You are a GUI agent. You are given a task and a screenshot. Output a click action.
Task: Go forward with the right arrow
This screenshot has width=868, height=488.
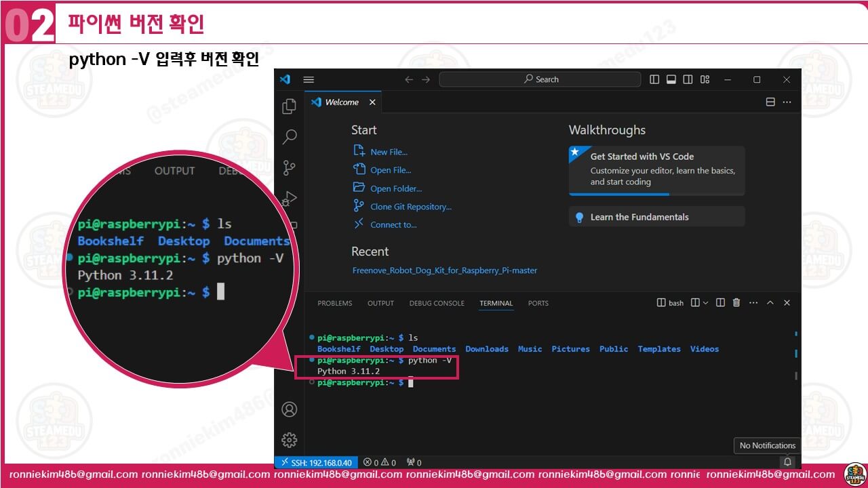click(x=426, y=79)
